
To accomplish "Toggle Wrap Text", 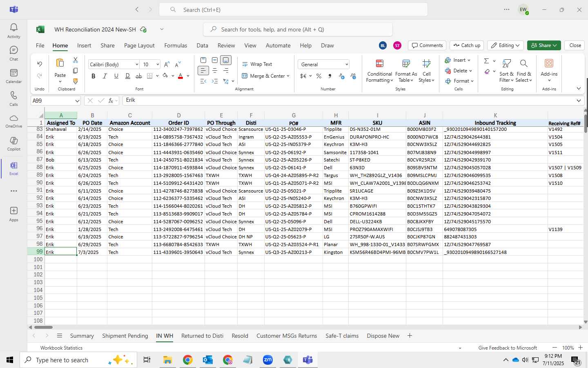I will pos(257,64).
